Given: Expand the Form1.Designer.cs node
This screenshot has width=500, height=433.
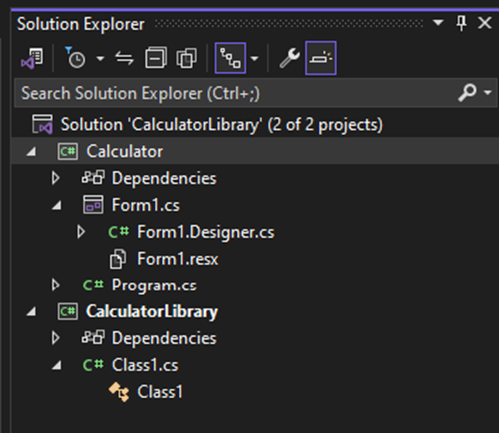Looking at the screenshot, I should pyautogui.click(x=81, y=232).
